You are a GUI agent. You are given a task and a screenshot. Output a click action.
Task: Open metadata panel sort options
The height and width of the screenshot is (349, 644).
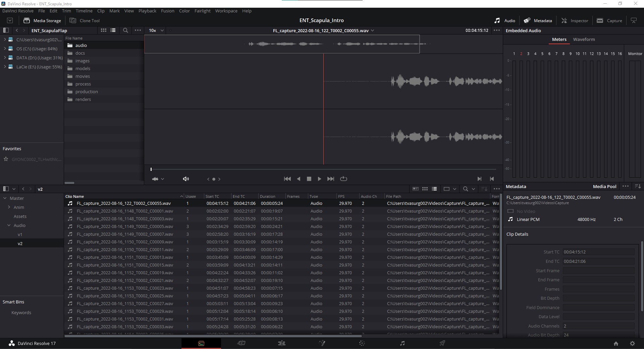click(x=638, y=186)
